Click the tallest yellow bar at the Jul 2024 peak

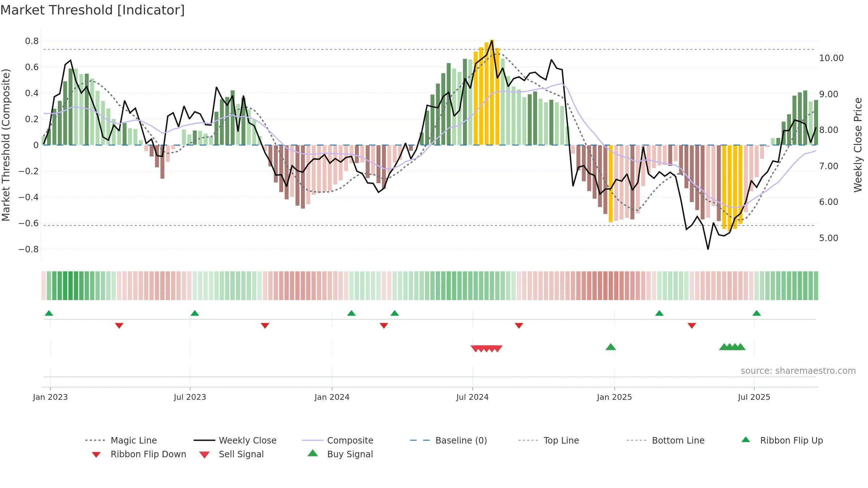492,92
